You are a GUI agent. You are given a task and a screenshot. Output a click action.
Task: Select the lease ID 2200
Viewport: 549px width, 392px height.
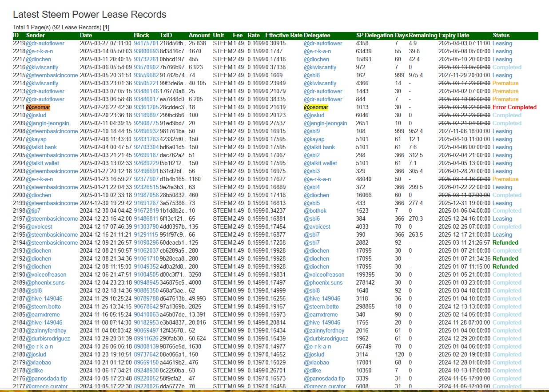click(x=19, y=195)
